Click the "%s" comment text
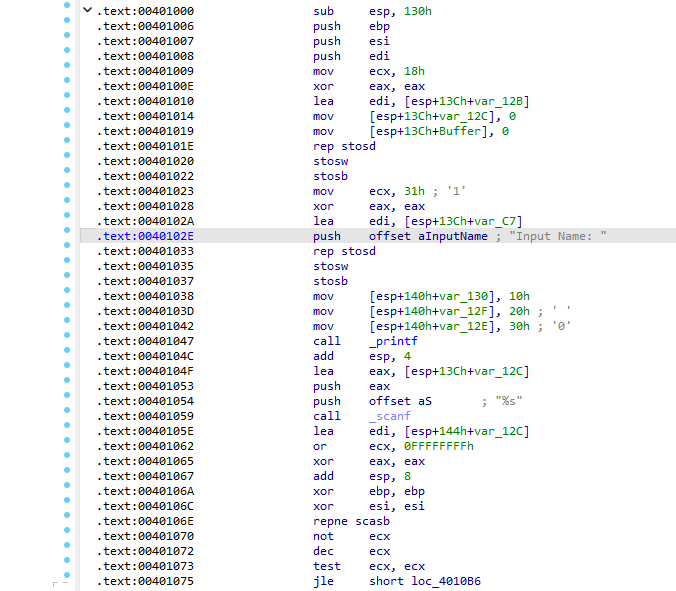The width and height of the screenshot is (676, 591). tap(509, 401)
